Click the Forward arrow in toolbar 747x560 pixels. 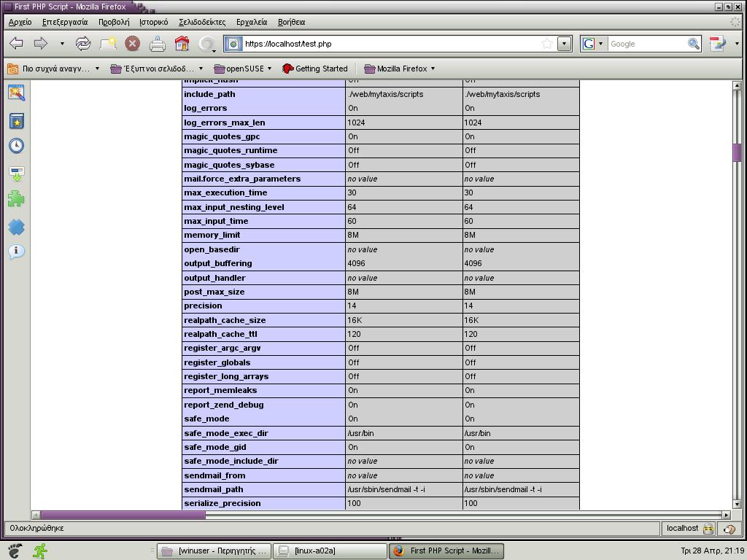coord(41,44)
